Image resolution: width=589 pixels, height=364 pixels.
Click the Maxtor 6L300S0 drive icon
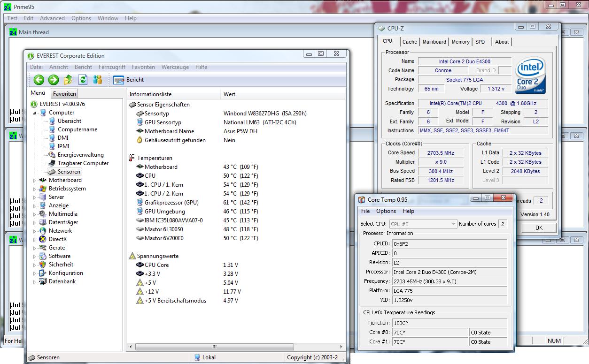(x=139, y=229)
